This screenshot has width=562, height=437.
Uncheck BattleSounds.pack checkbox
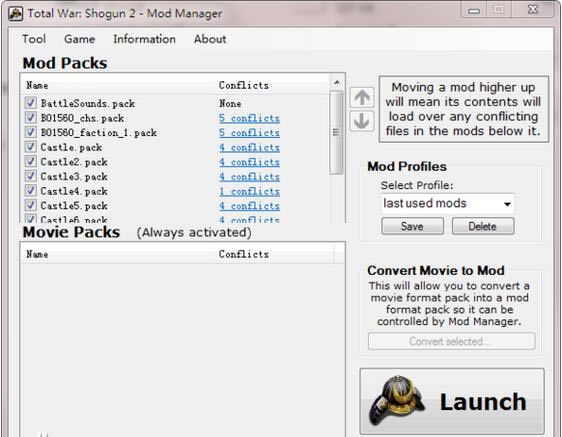[31, 103]
